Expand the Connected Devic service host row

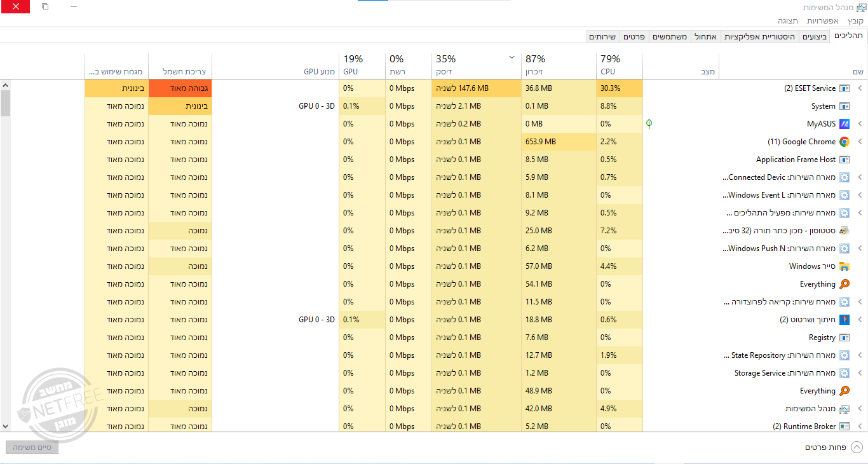[860, 177]
